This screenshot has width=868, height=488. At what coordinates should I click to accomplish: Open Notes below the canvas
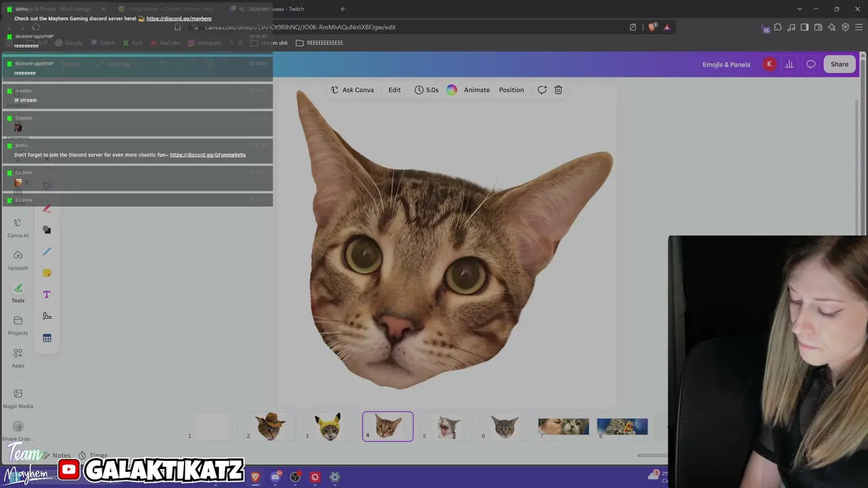[x=56, y=455]
